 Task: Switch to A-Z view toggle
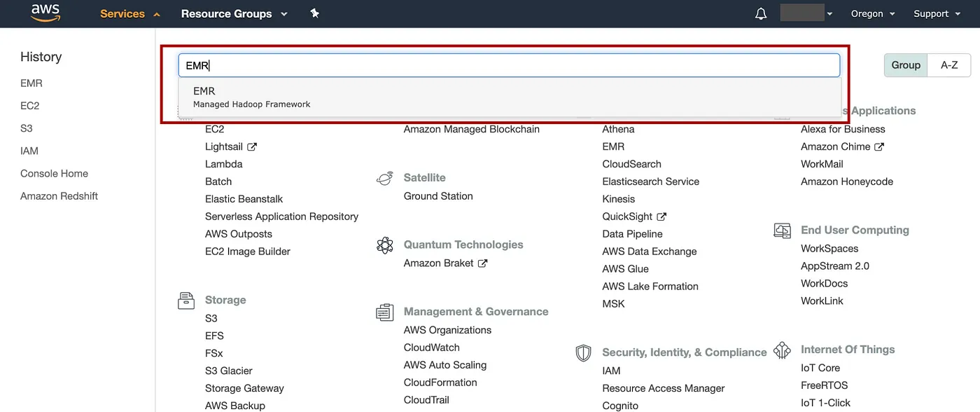pos(949,65)
